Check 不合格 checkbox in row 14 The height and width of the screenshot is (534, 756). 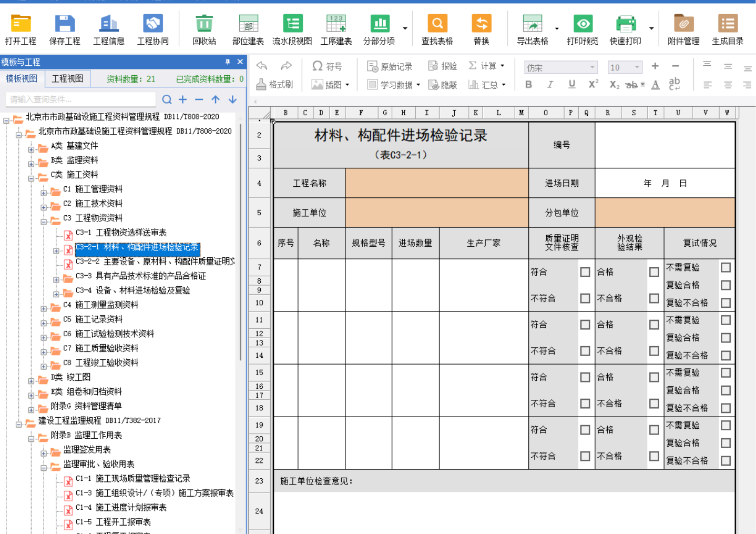tap(654, 351)
